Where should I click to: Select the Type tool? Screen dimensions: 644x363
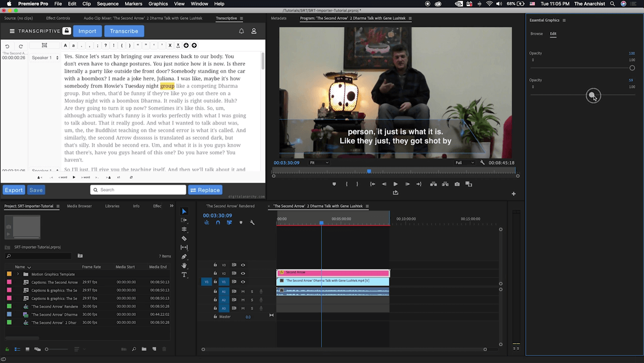tap(184, 275)
